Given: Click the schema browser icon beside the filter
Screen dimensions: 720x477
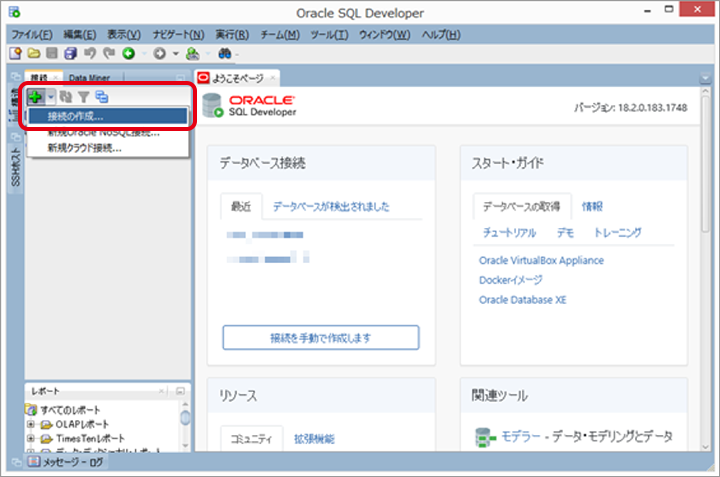Looking at the screenshot, I should point(102,97).
